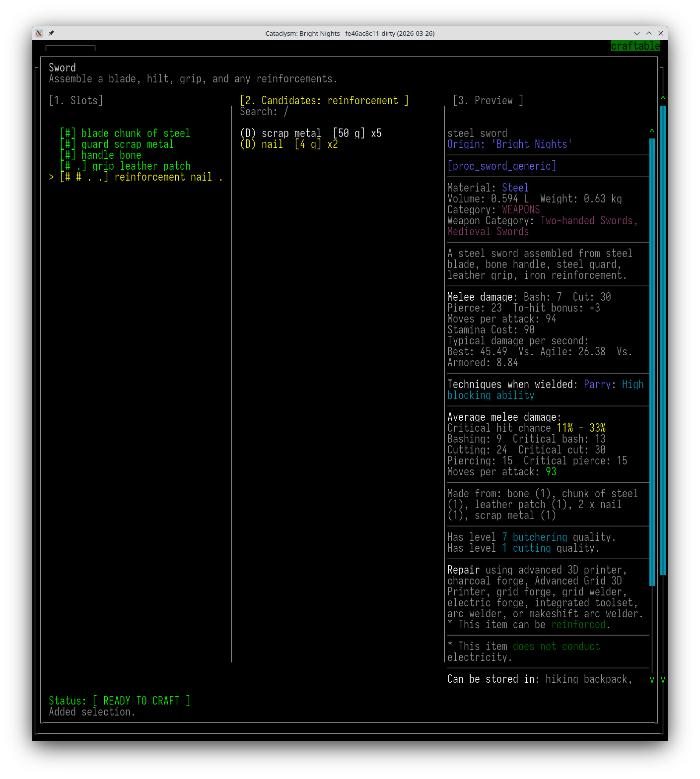Click the 'Parry' technique
The image size is (700, 779).
coord(597,384)
